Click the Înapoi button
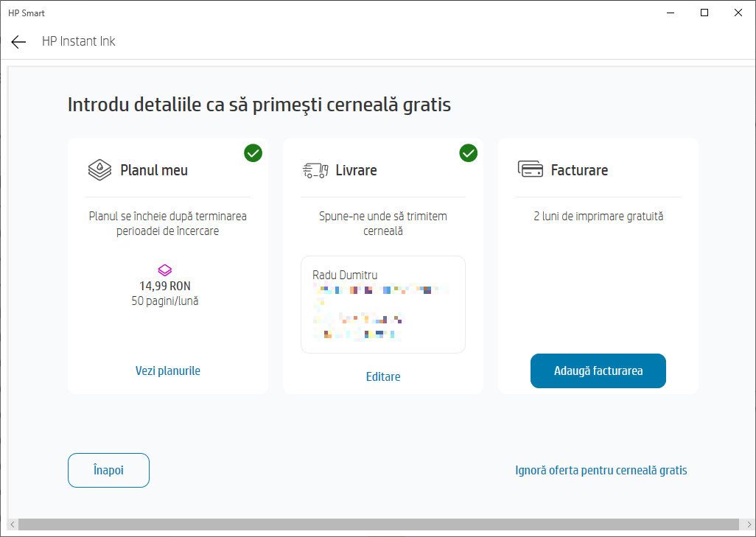756x537 pixels. pos(108,470)
